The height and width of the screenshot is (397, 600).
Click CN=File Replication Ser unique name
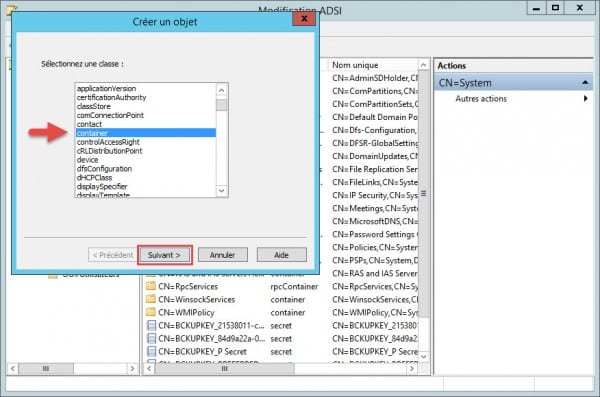coord(375,169)
